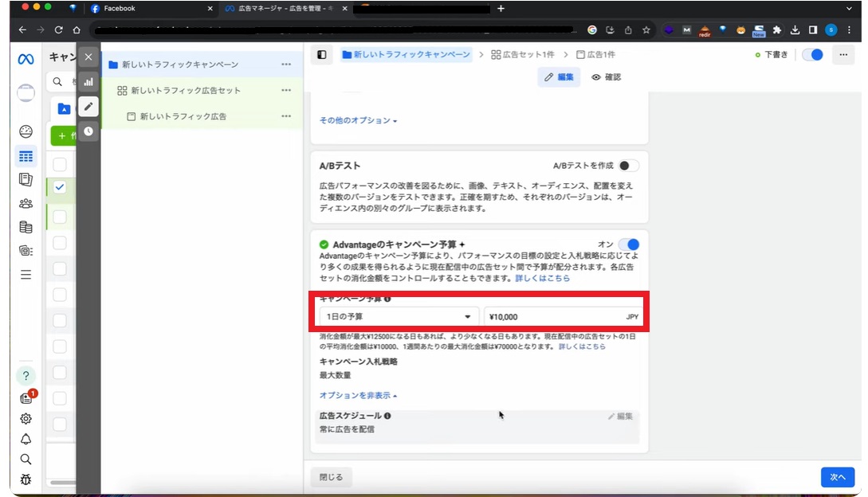Expand その他のオプション
The width and height of the screenshot is (868, 497).
pyautogui.click(x=358, y=120)
